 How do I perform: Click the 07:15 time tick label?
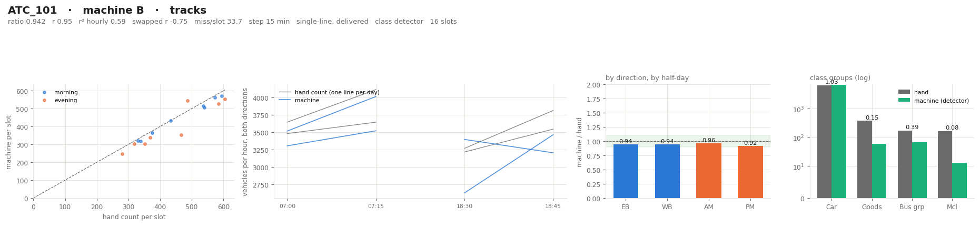(376, 206)
